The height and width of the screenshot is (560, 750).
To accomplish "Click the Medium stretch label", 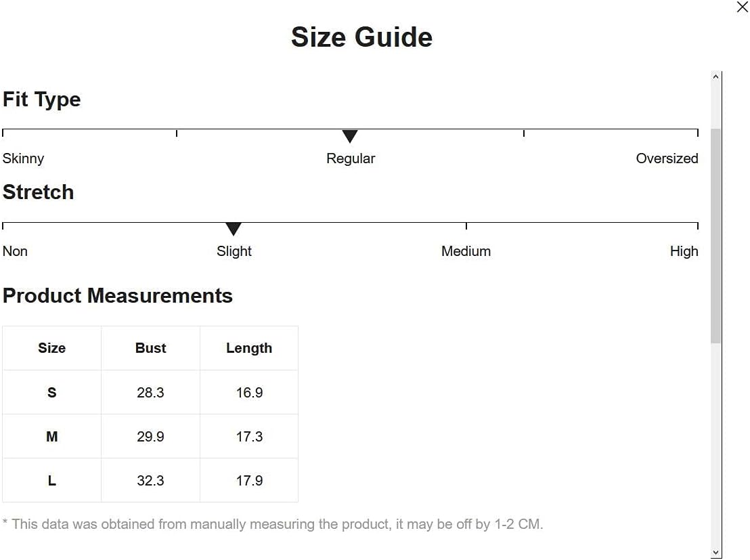I will [466, 251].
